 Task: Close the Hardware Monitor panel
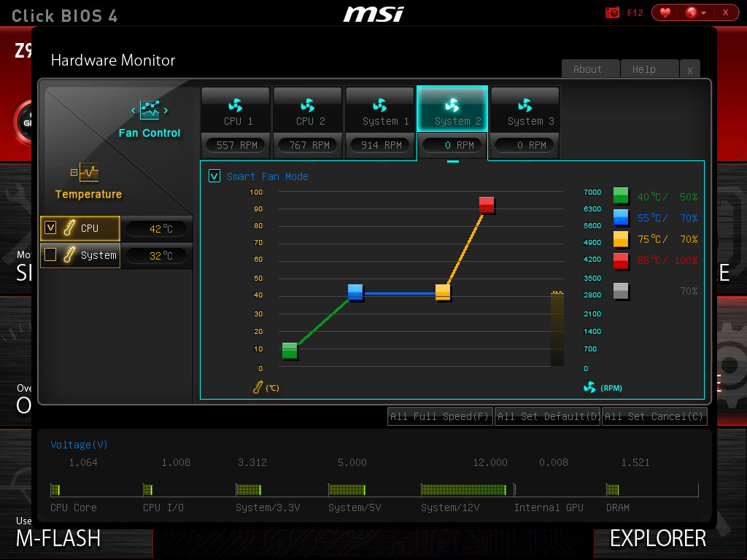690,69
